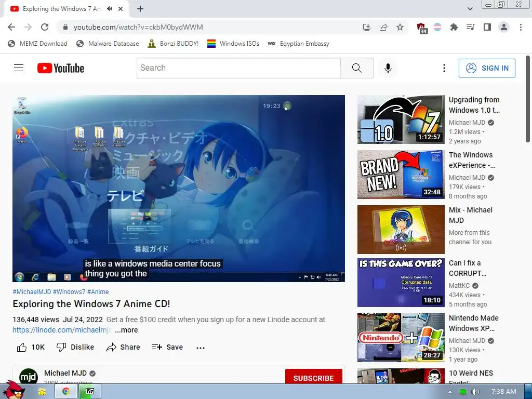The width and height of the screenshot is (532, 399).
Task: Click the Dislike thumbs down
Action: (75, 347)
